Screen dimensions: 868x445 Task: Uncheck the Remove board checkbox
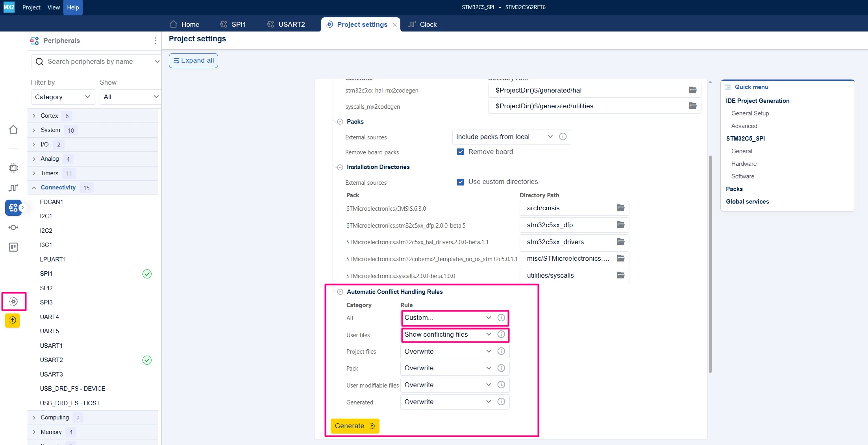click(460, 152)
